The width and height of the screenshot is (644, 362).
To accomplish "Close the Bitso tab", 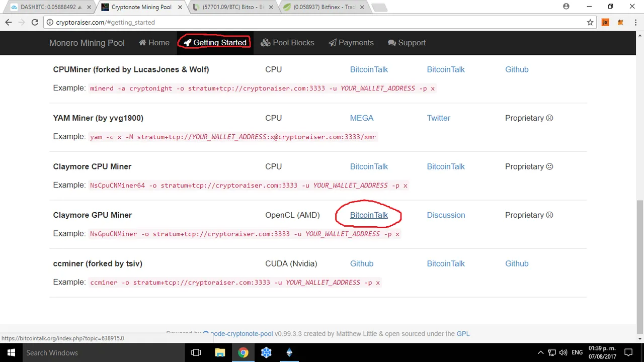I will tap(272, 7).
